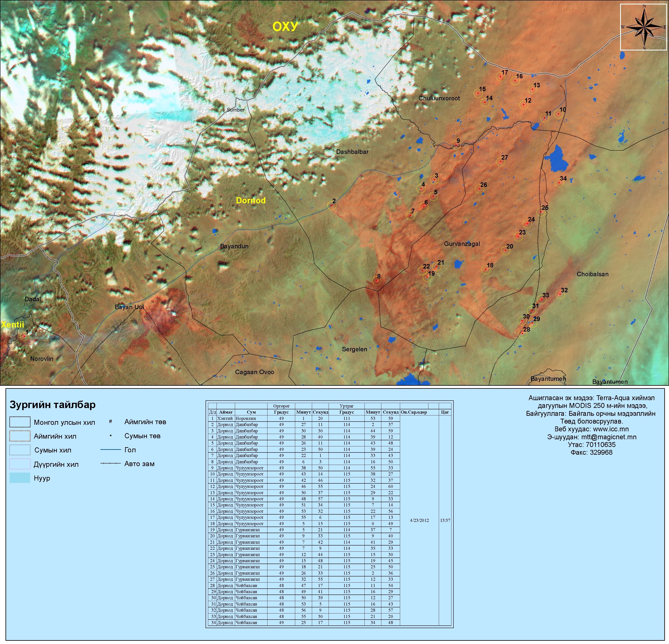Click the Зургийн тайлбар legend heading

point(53,405)
